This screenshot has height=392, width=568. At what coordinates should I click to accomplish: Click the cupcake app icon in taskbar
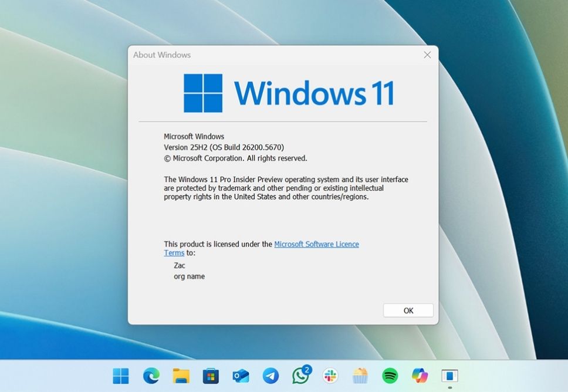(x=360, y=376)
